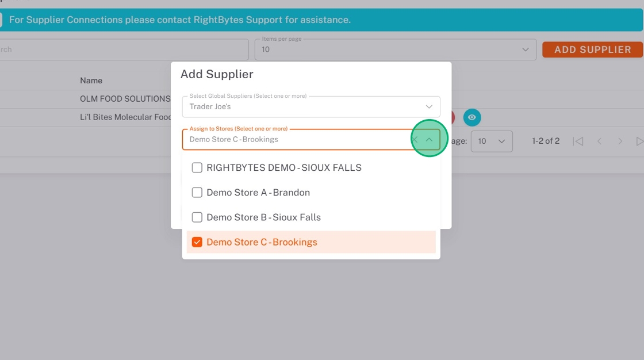Collapse the Assign to Stores dropdown
644x360 pixels.
pyautogui.click(x=429, y=139)
